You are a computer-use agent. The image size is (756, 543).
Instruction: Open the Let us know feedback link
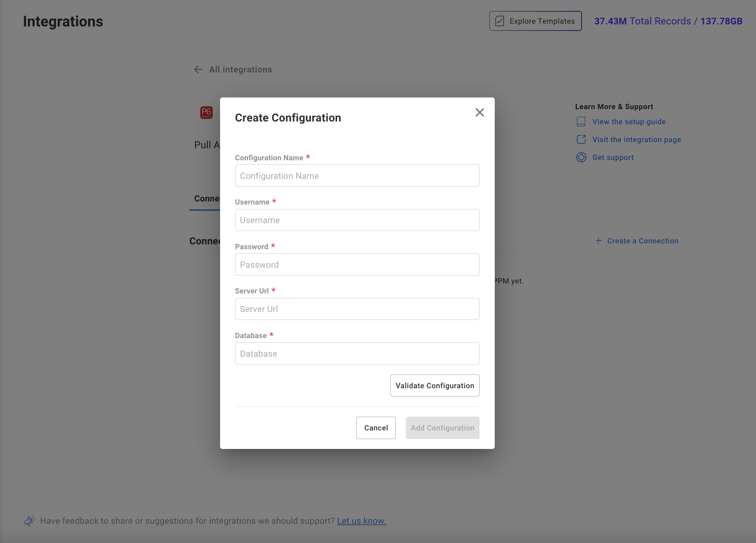(361, 521)
